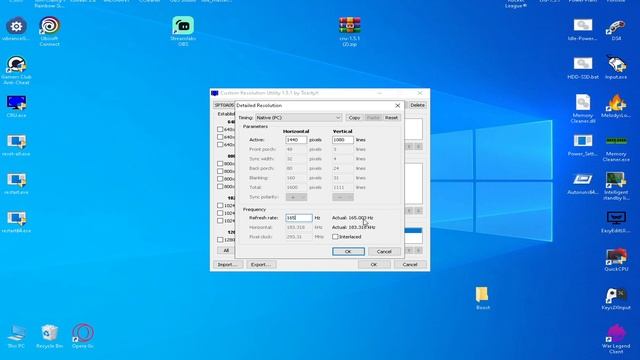Open the CRU.exe desktop icon

click(x=16, y=103)
